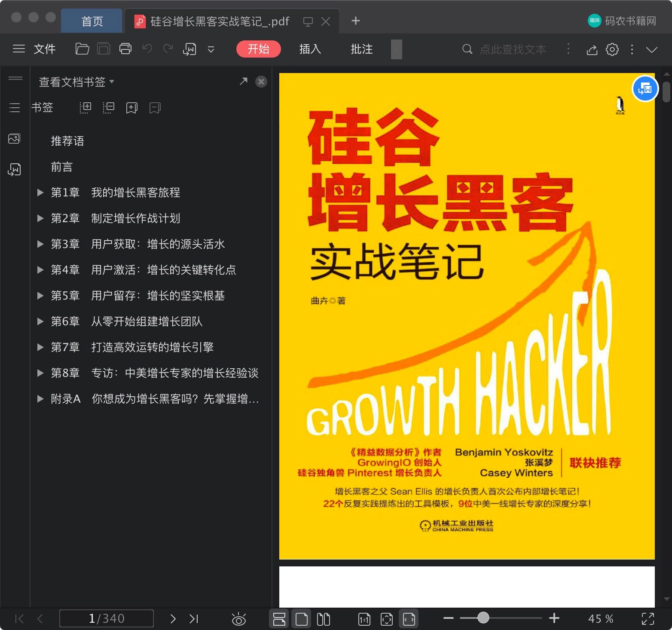Delete bookmark icon in panel
This screenshot has height=630, width=672.
(155, 107)
